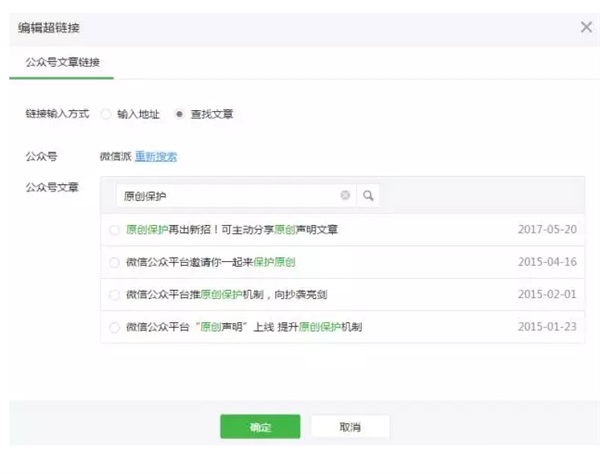Click article title 微信公众平台"原创声明"上线
The height and width of the screenshot is (474, 600).
coord(243,327)
